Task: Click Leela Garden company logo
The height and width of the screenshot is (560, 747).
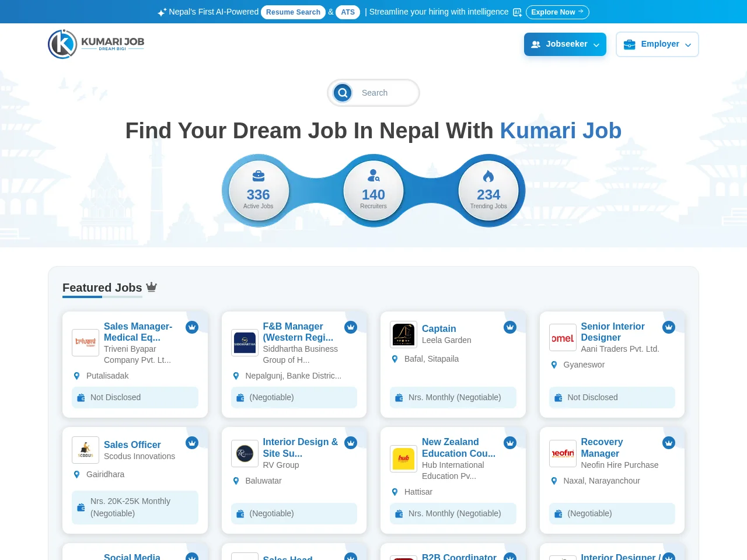Action: 404,334
